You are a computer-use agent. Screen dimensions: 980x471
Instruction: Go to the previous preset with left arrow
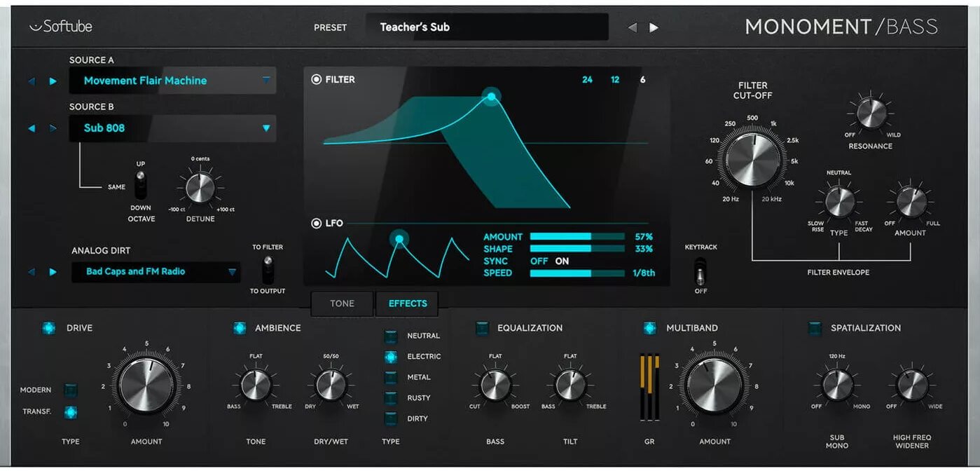[x=632, y=27]
